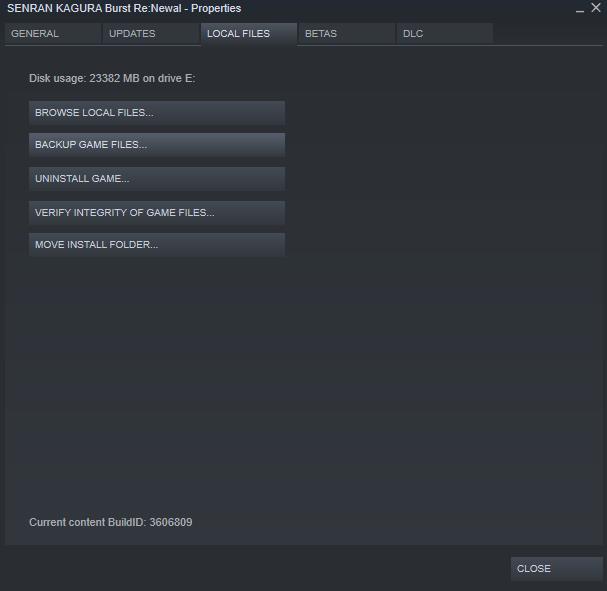Minimize the Properties window

580,9
